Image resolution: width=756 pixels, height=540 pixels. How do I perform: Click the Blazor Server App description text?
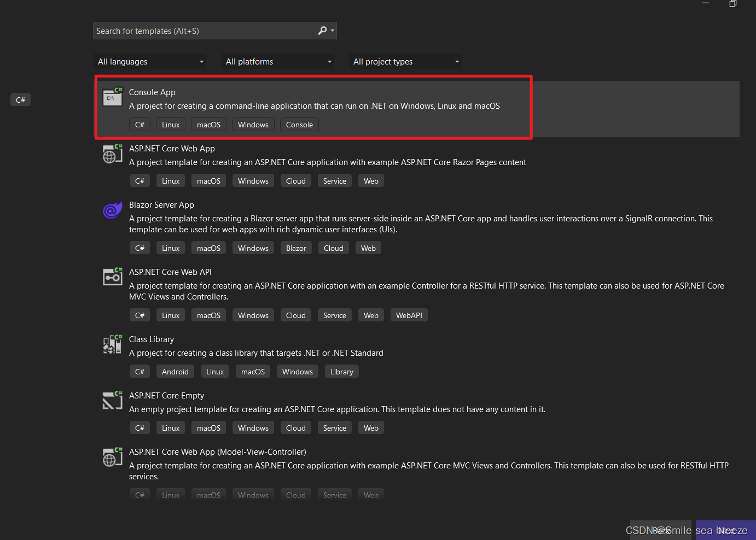tap(421, 224)
